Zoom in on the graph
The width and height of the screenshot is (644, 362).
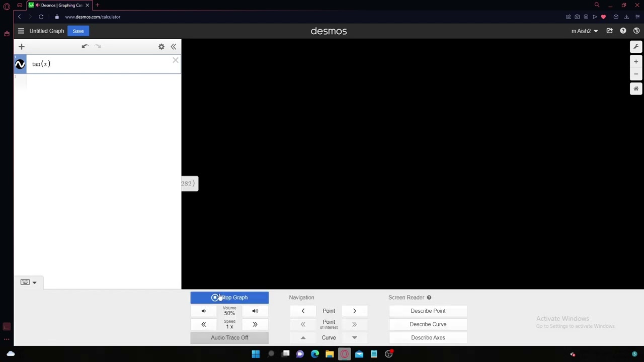[x=636, y=62]
